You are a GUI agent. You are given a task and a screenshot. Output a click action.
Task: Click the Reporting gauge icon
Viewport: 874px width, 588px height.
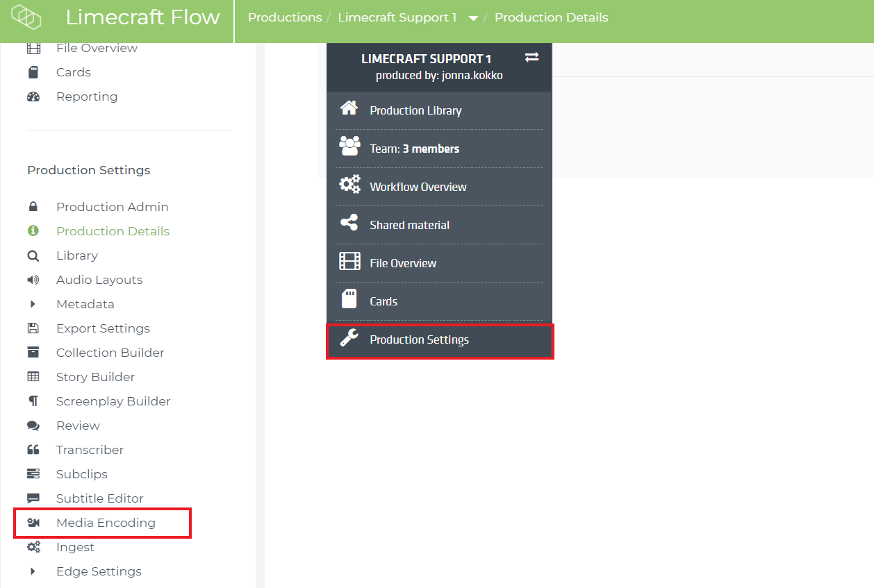pos(33,96)
